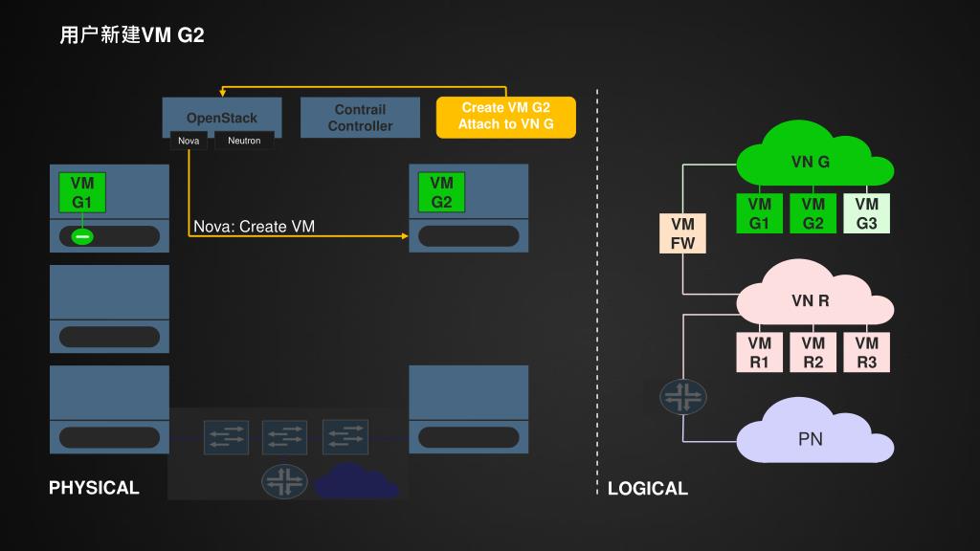980x551 pixels.
Task: Select logical VM G1 under VN G
Action: tap(759, 213)
